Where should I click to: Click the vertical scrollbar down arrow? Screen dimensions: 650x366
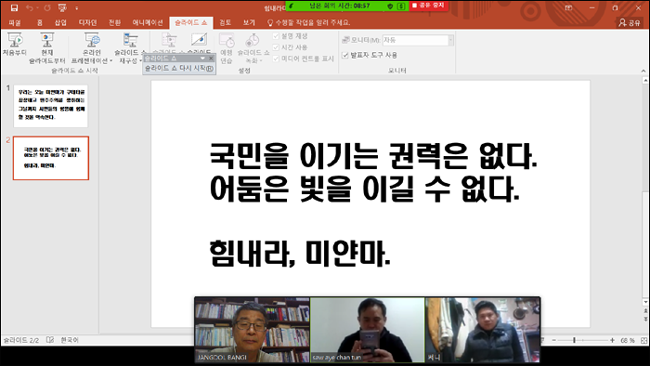point(645,302)
